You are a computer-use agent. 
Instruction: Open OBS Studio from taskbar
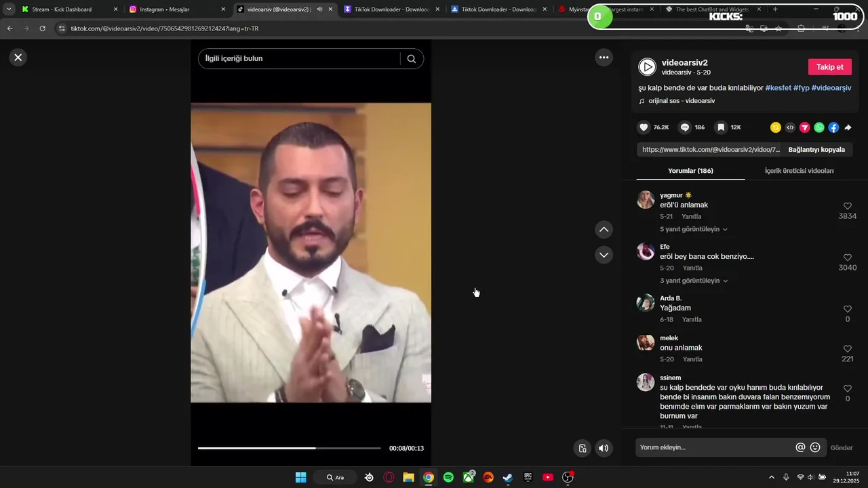(x=568, y=477)
